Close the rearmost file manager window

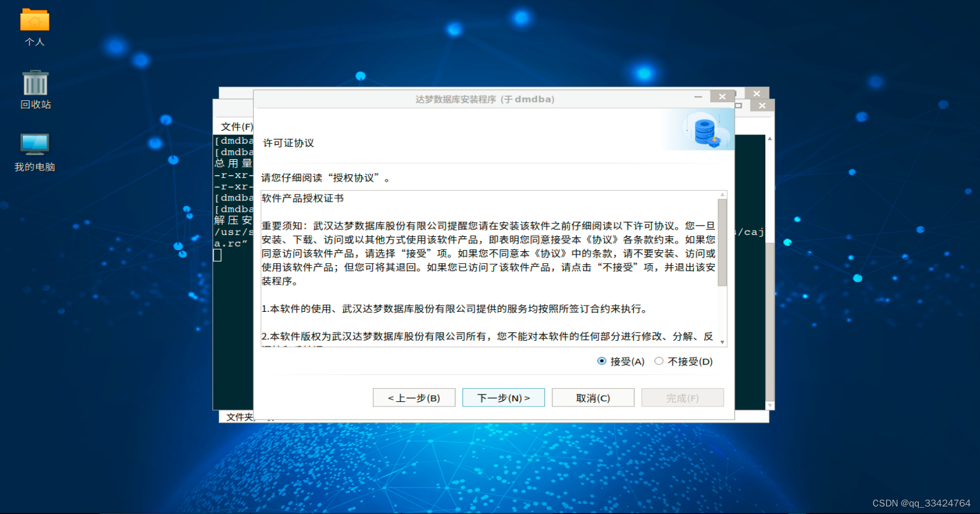[757, 94]
